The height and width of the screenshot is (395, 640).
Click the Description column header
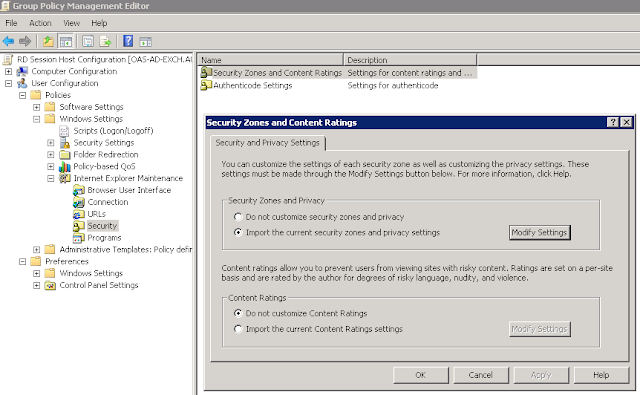(410, 60)
